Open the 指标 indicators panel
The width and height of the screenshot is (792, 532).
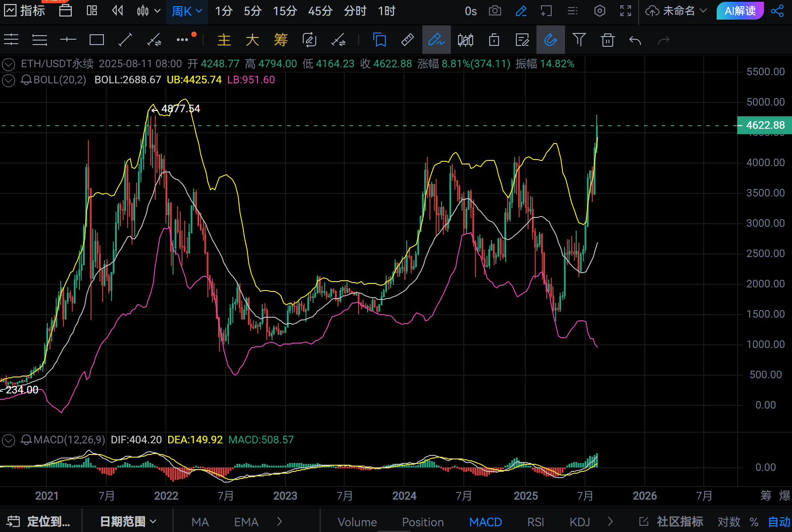(25, 11)
